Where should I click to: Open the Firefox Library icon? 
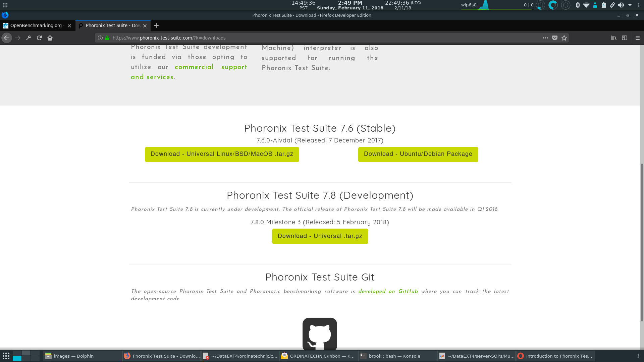click(614, 38)
